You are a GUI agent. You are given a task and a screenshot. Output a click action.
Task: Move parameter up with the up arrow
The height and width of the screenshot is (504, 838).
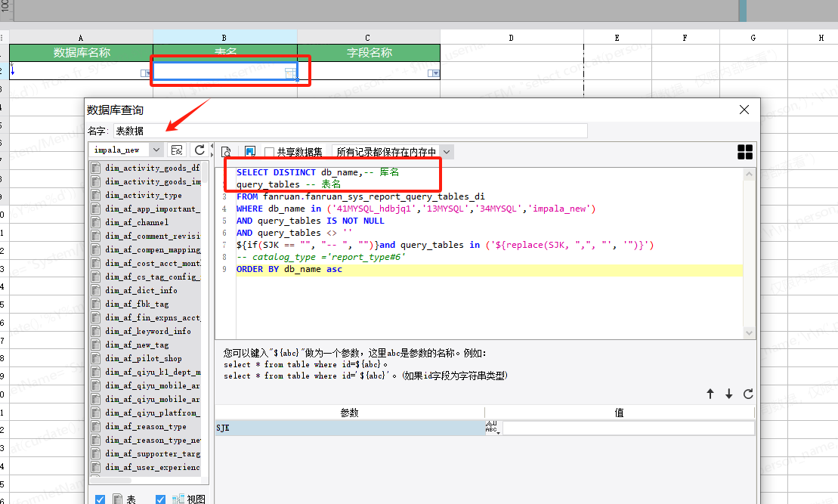point(710,394)
